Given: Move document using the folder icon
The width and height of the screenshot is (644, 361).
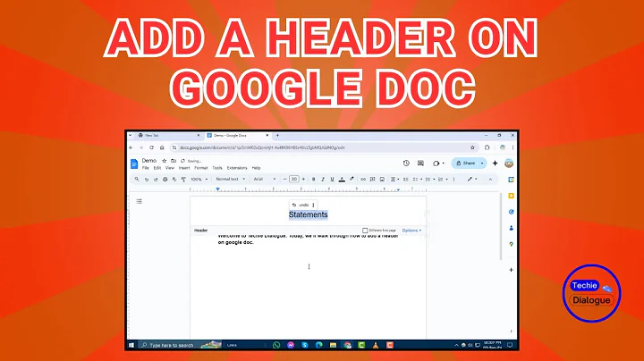Looking at the screenshot, I should 174,161.
